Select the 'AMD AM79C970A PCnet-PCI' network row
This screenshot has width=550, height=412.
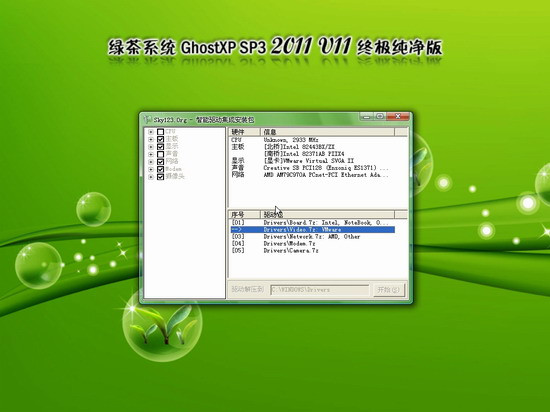point(313,175)
